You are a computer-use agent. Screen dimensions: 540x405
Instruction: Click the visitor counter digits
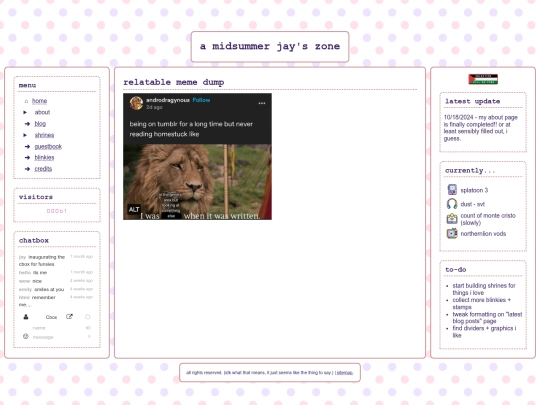click(57, 211)
